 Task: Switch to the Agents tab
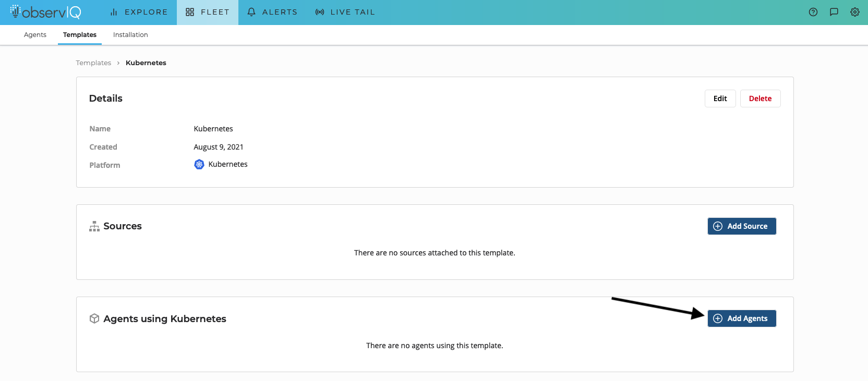coord(35,35)
